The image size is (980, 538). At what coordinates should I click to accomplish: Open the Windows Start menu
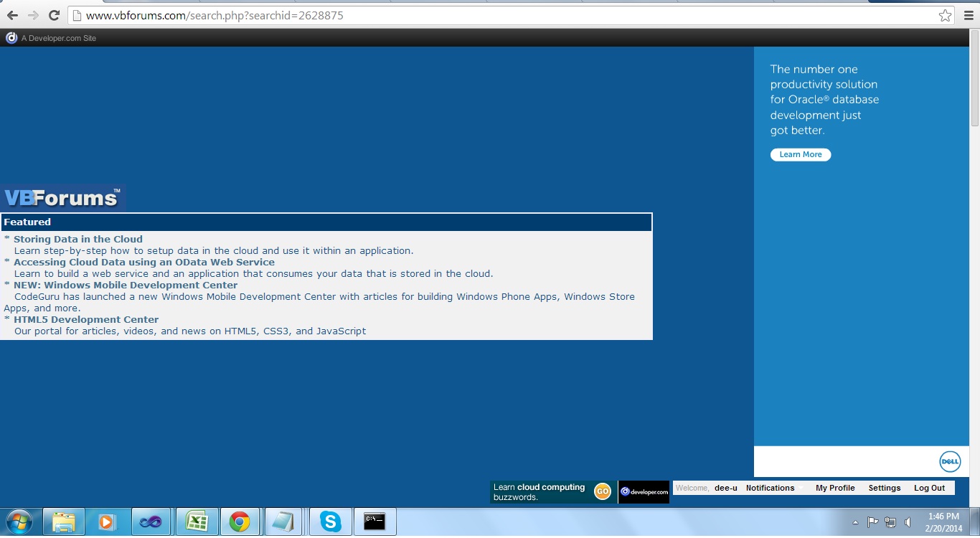tap(19, 522)
